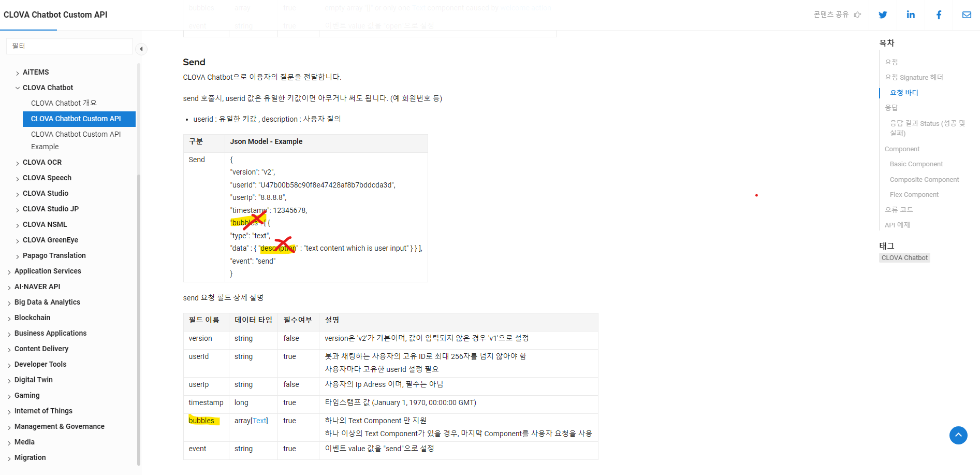Open the Developer Tools category

(40, 364)
